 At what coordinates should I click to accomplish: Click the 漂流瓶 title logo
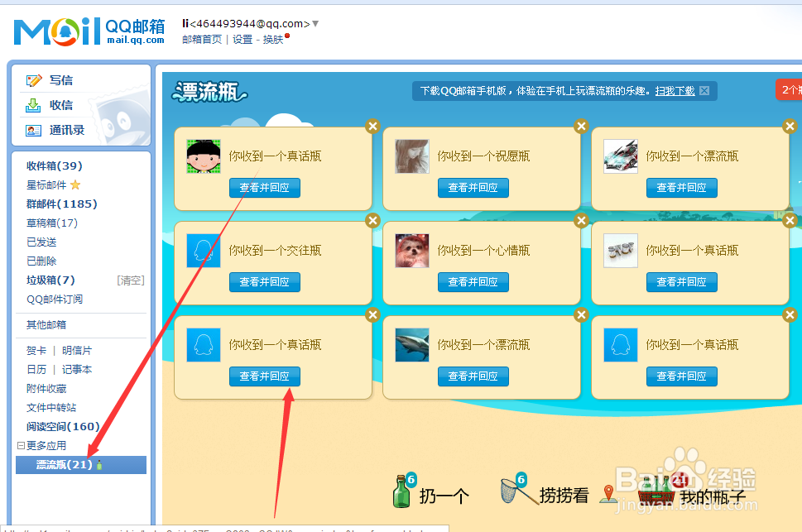pos(209,92)
